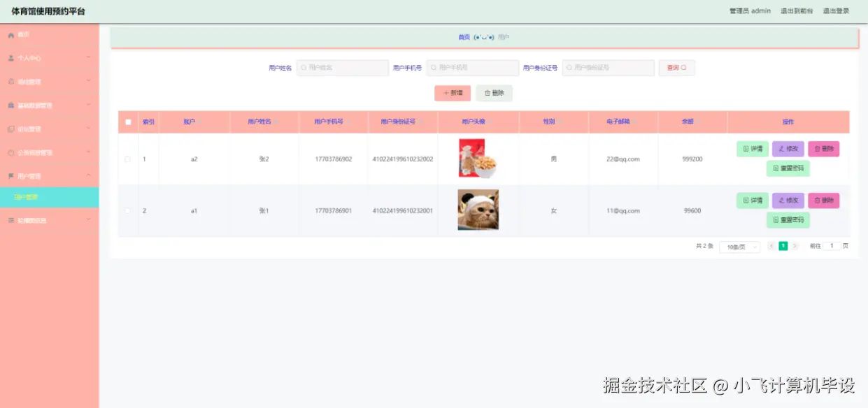
Task: Click the account cell a2
Action: point(194,159)
